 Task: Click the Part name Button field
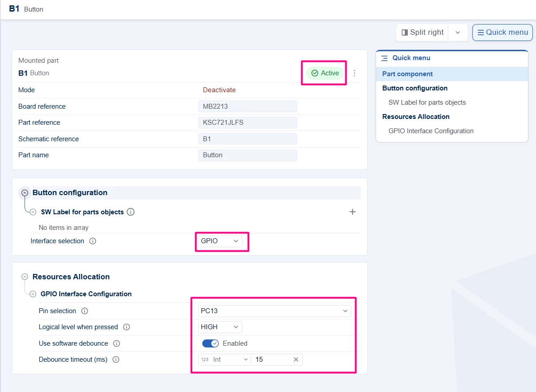(248, 155)
